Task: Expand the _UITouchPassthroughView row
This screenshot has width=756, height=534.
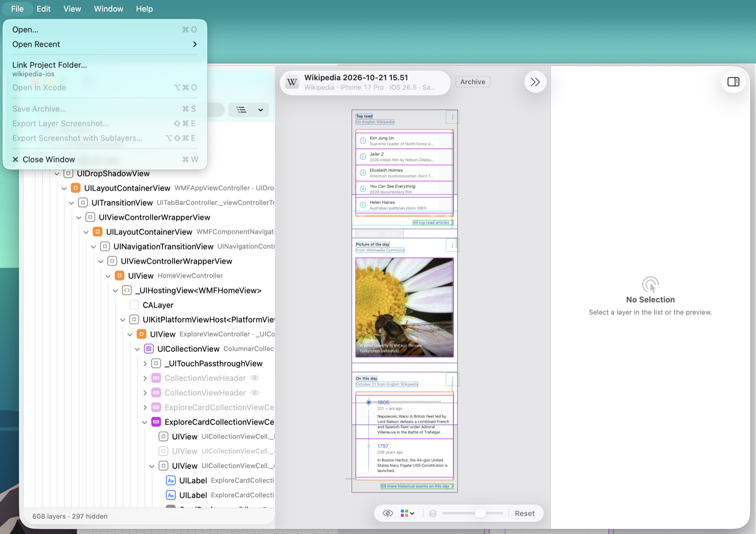Action: (x=145, y=363)
